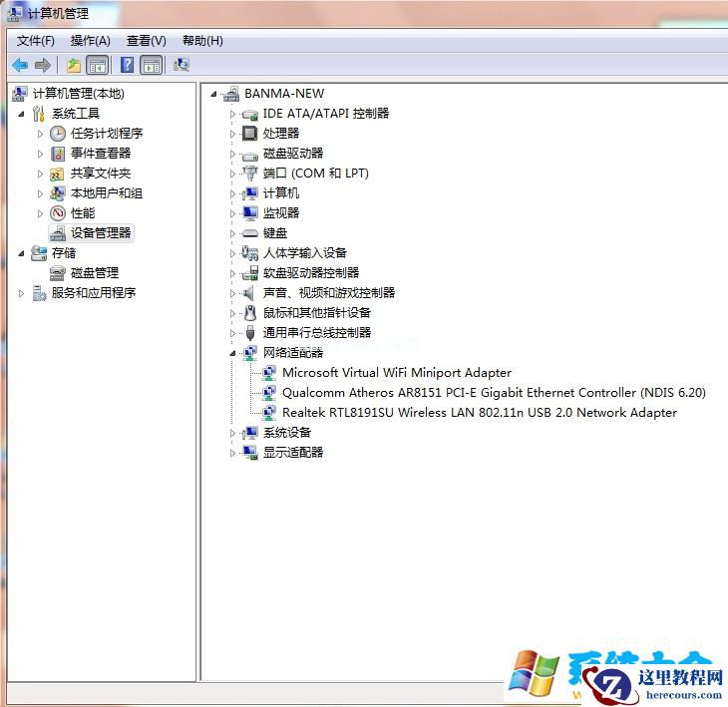
Task: Click the 监视器 monitor icon
Action: (x=250, y=213)
